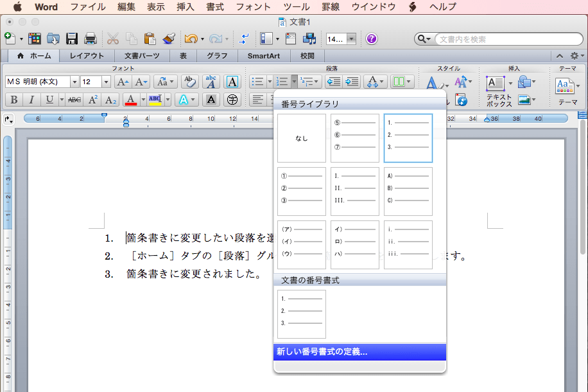The image size is (588, 392).
Task: Apply yellow highlight color swatch
Action: click(155, 100)
